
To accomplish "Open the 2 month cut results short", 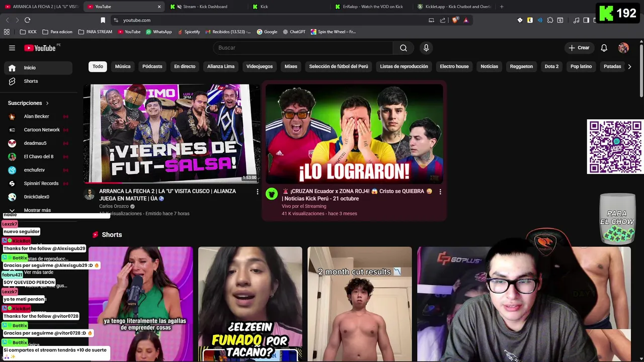I will coord(360,304).
